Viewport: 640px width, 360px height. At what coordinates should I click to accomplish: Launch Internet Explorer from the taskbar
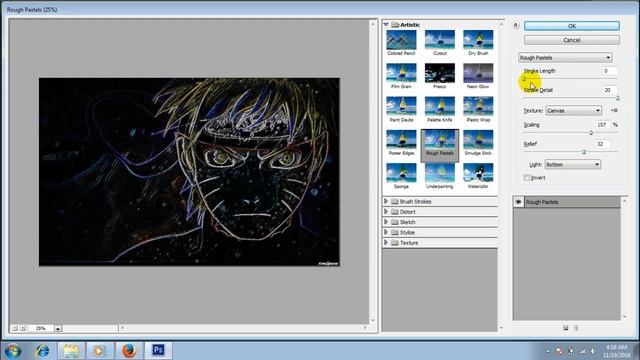[42, 351]
